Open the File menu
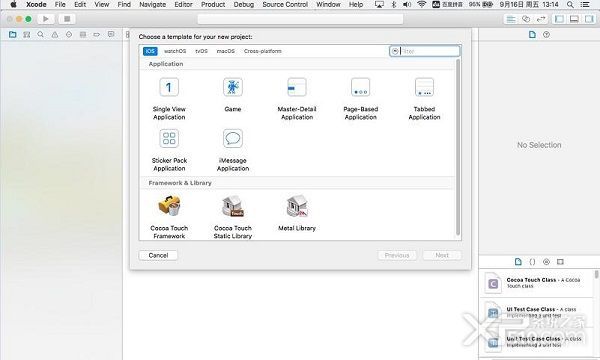This screenshot has height=360, width=600. 60,5
